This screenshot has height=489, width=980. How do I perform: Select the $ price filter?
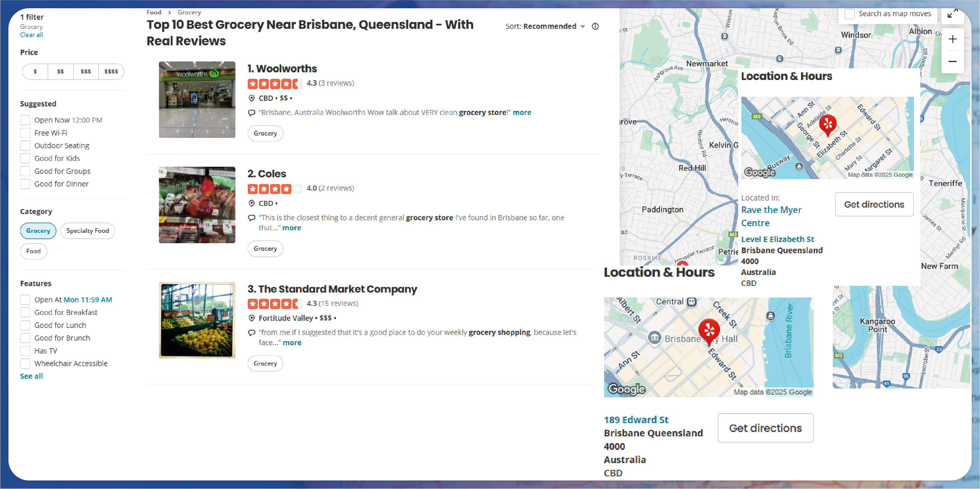(x=35, y=71)
